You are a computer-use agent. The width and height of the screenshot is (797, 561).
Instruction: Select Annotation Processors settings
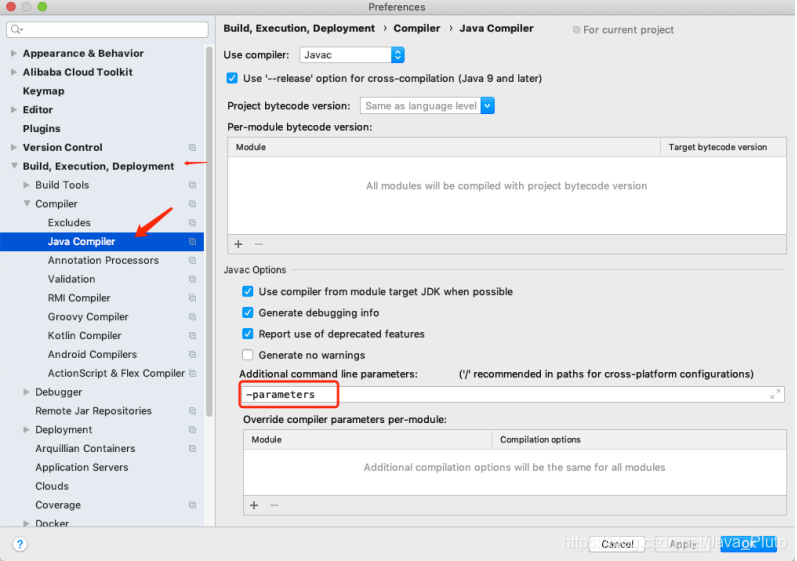103,260
